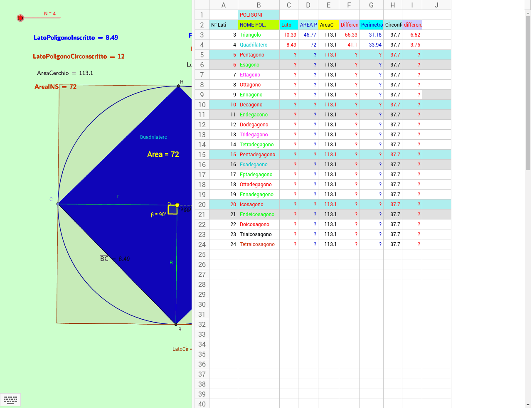Image resolution: width=532 pixels, height=409 pixels.
Task: Select column H header
Action: (393, 5)
